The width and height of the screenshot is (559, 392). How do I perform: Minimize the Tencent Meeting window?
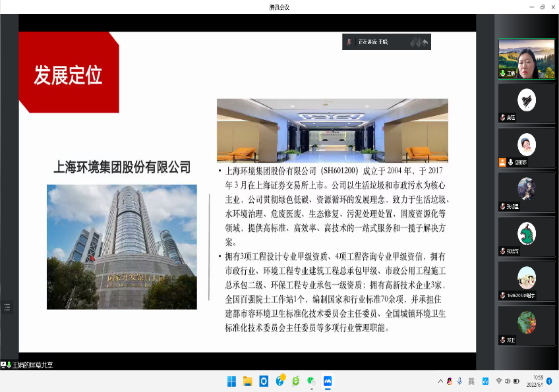(x=531, y=7)
